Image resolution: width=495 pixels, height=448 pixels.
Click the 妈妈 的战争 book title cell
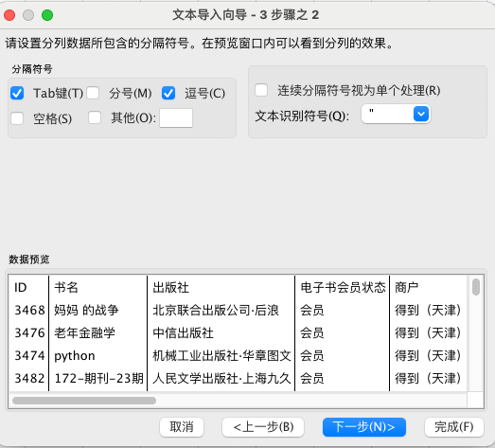tap(86, 311)
